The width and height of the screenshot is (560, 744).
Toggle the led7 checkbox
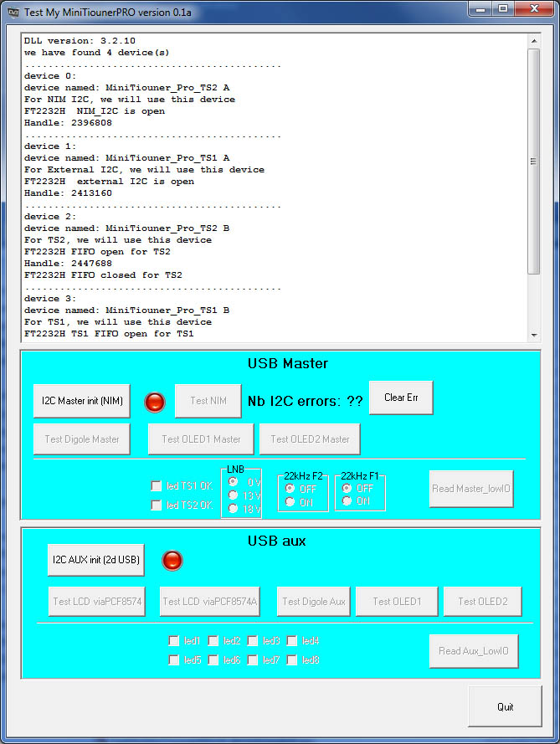pyautogui.click(x=253, y=660)
